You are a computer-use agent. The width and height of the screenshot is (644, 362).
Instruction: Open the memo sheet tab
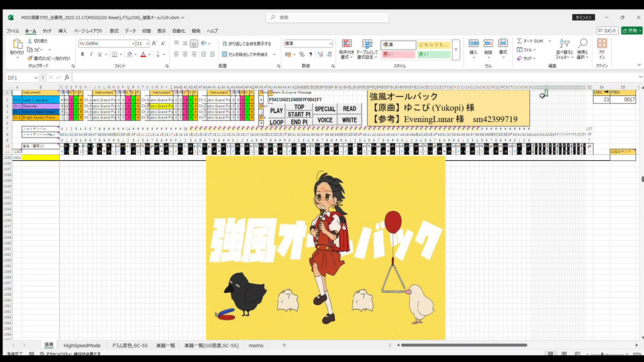[x=256, y=346]
